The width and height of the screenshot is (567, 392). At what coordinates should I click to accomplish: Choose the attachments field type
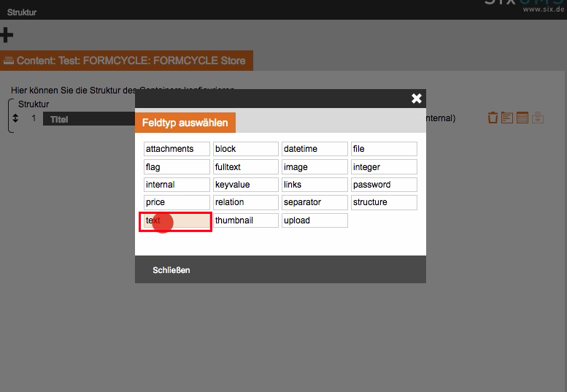click(177, 149)
